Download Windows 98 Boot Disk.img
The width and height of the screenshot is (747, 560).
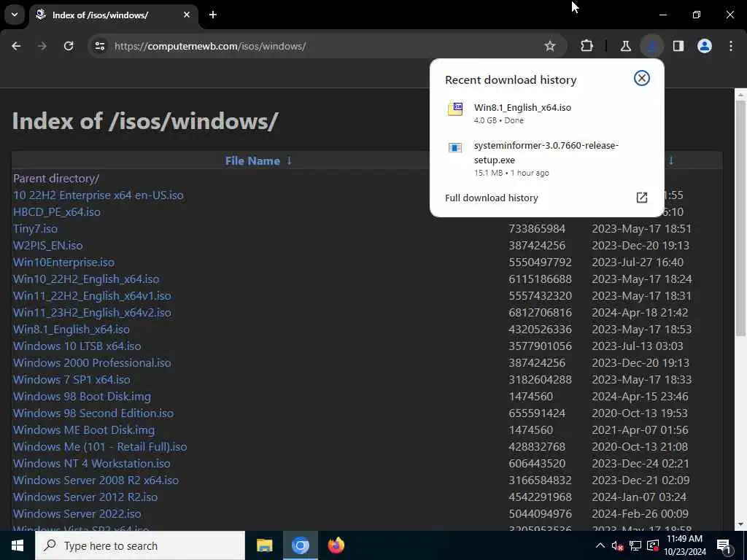(x=82, y=396)
